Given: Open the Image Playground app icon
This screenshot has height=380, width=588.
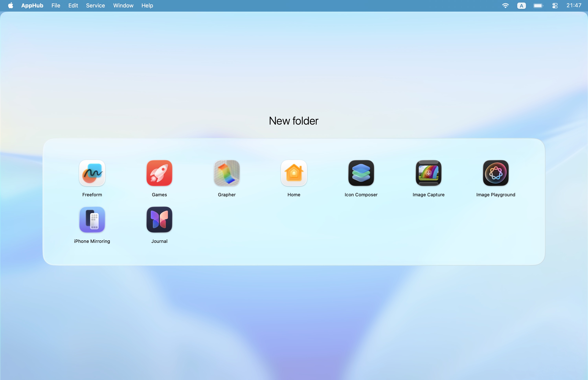Looking at the screenshot, I should (x=495, y=173).
